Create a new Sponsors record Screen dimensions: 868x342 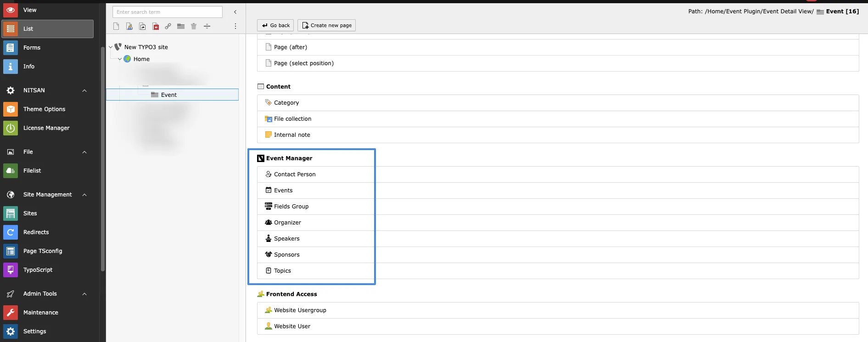click(x=558, y=255)
